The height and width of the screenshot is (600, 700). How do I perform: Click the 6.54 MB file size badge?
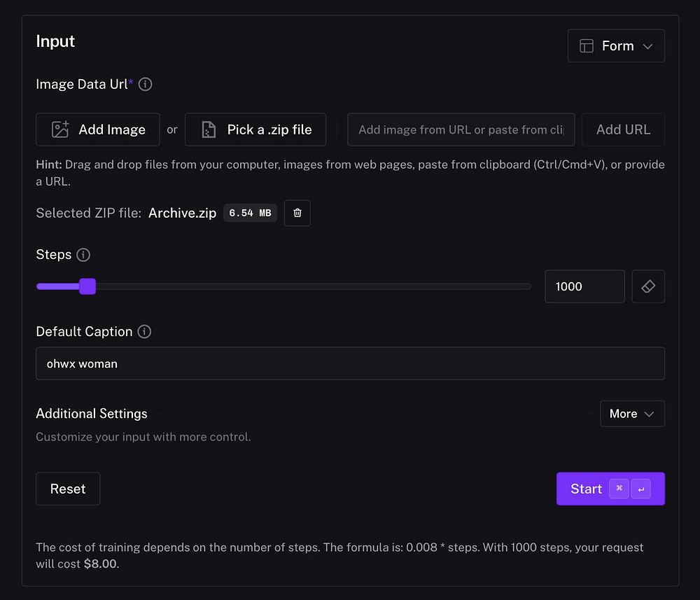point(250,213)
